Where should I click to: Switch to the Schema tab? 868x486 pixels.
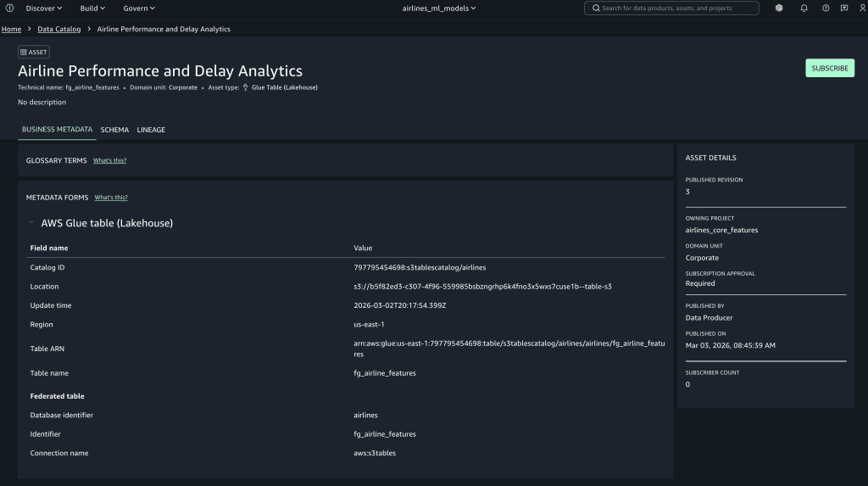pyautogui.click(x=114, y=130)
